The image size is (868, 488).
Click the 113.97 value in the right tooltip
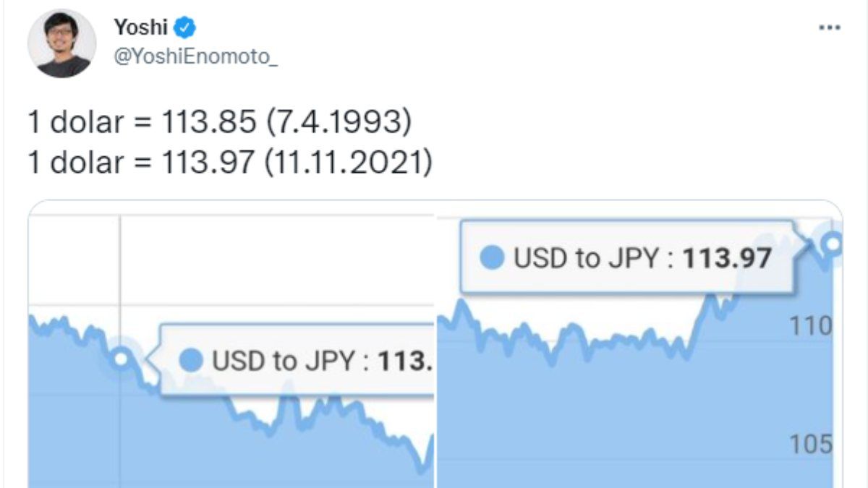(727, 258)
